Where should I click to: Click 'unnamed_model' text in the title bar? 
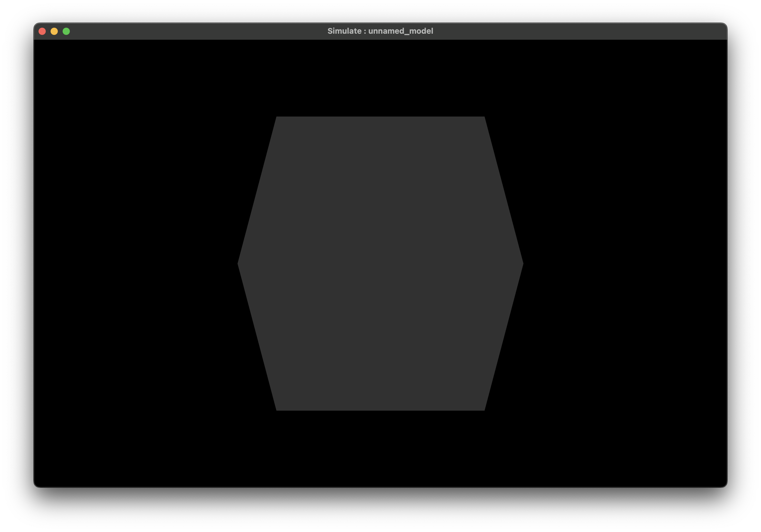[x=400, y=31]
